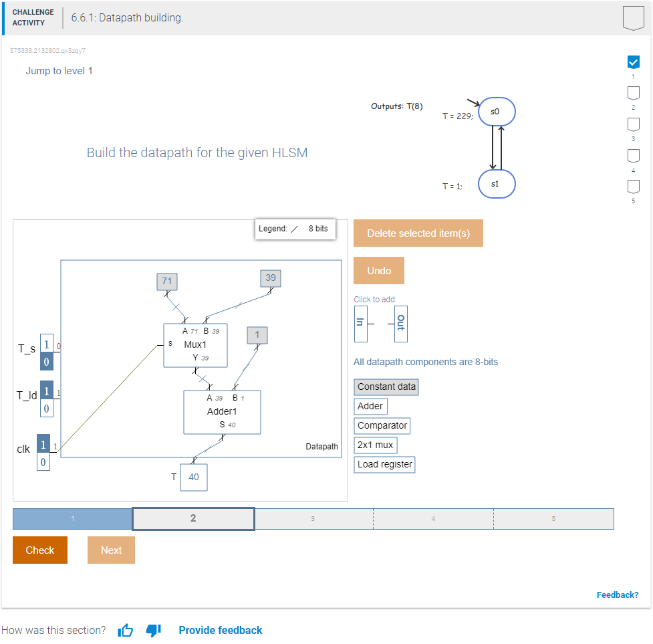Switch to stage 5 of the activity

553,518
